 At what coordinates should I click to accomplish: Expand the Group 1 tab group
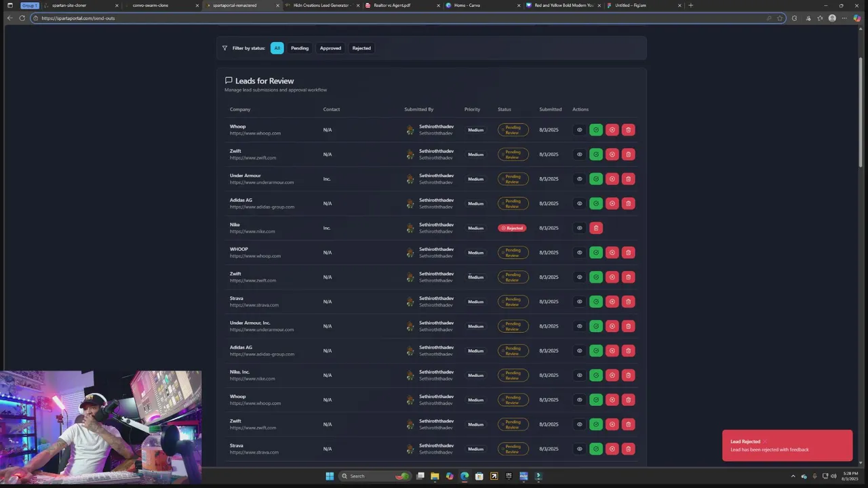(29, 5)
